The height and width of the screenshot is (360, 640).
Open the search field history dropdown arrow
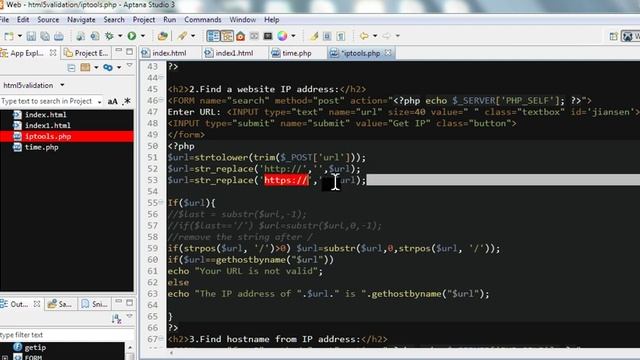pyautogui.click(x=99, y=102)
